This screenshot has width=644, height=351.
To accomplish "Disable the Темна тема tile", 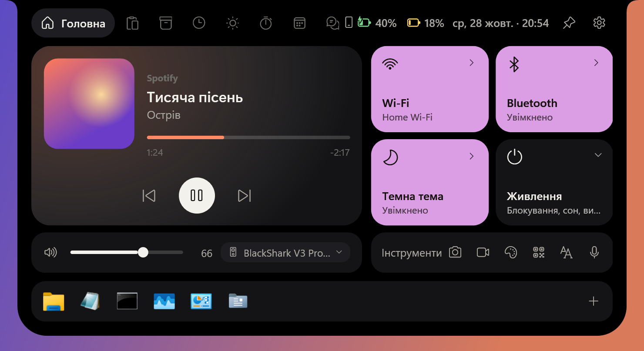I will pyautogui.click(x=430, y=182).
